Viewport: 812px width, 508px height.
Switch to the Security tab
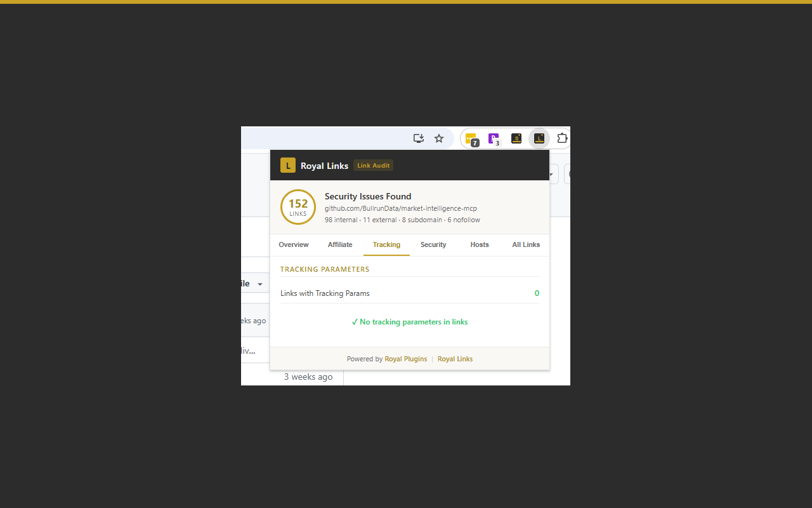(433, 244)
